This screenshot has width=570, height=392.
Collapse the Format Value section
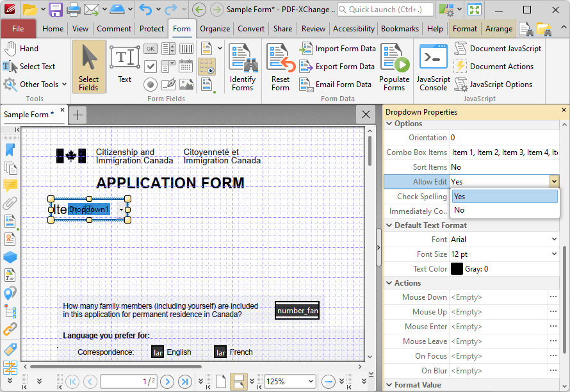pyautogui.click(x=389, y=385)
